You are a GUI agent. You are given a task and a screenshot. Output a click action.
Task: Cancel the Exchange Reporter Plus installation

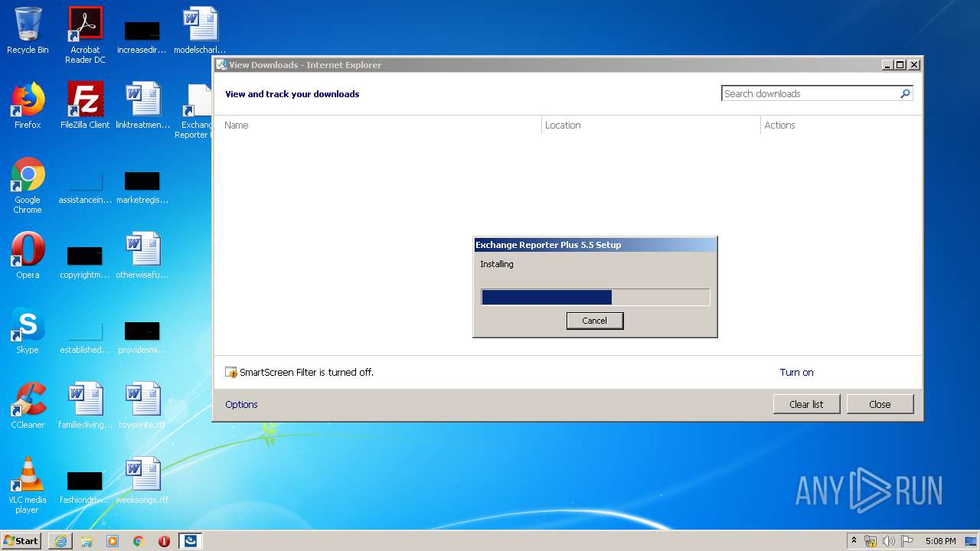click(x=595, y=321)
